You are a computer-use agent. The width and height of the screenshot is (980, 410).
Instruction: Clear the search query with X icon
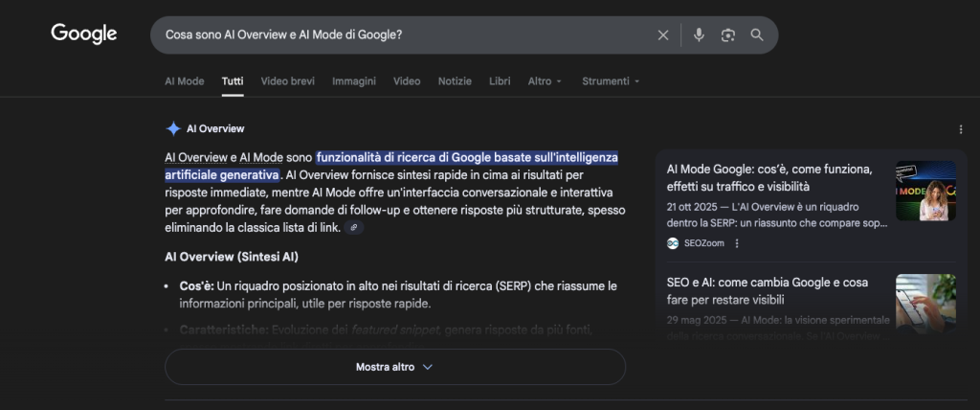click(663, 35)
